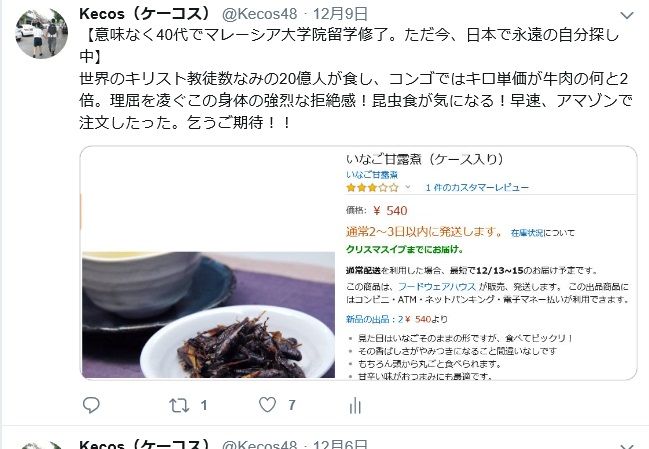649x449 pixels.
Task: Click the いなご甘露煮（ケース入り） product title
Action: click(x=425, y=159)
